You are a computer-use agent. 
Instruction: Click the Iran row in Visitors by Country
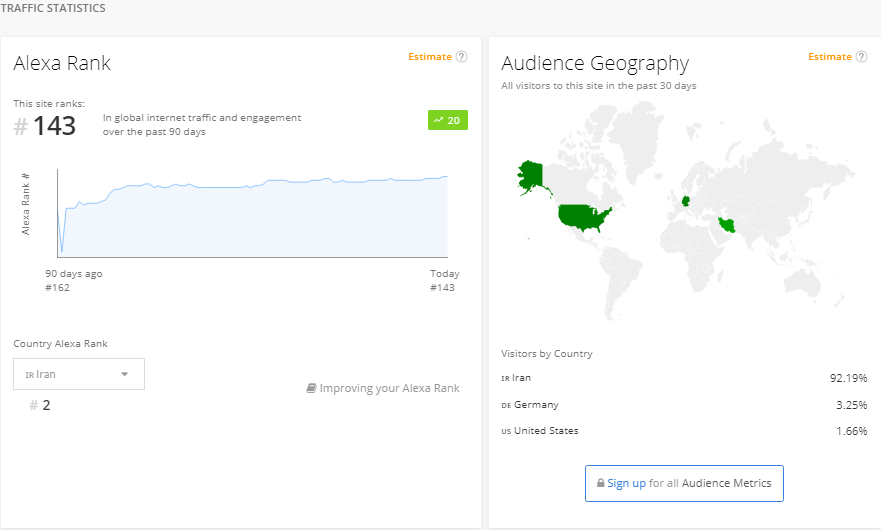pyautogui.click(x=684, y=378)
